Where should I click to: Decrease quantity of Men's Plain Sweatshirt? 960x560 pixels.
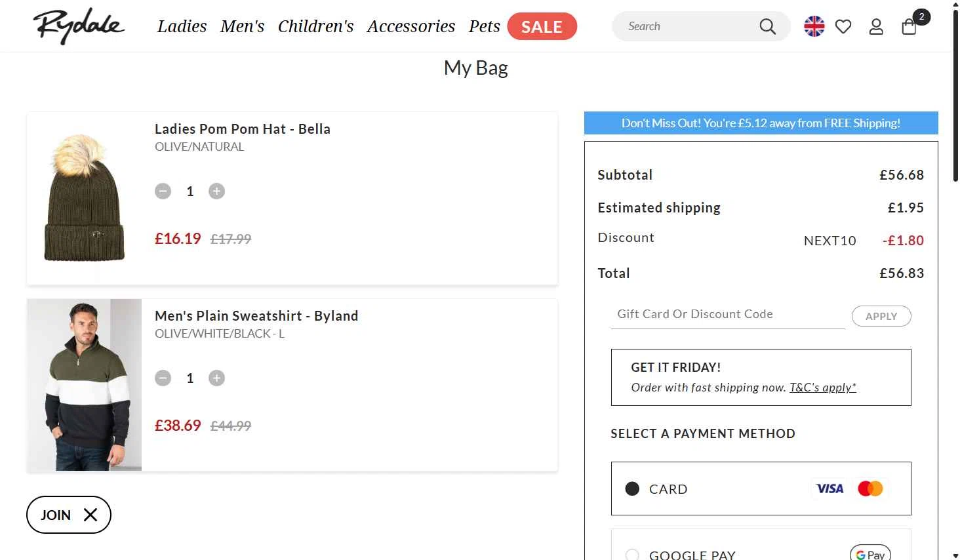(x=163, y=378)
